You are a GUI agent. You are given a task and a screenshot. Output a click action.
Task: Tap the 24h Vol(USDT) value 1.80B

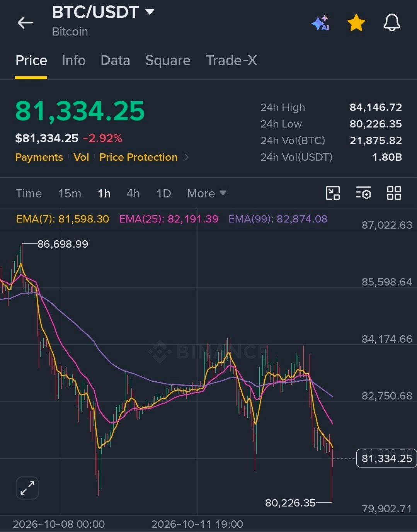click(387, 157)
